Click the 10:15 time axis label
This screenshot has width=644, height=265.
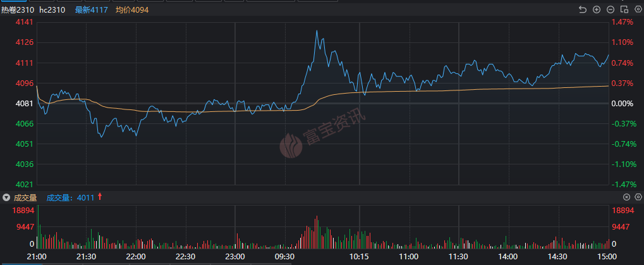359,257
